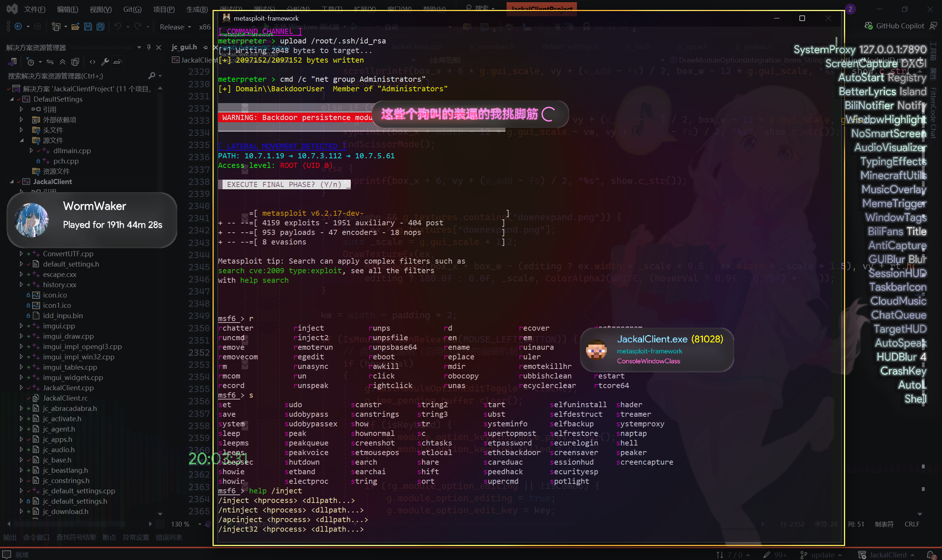
Task: Click the open file folder icon
Action: click(76, 27)
